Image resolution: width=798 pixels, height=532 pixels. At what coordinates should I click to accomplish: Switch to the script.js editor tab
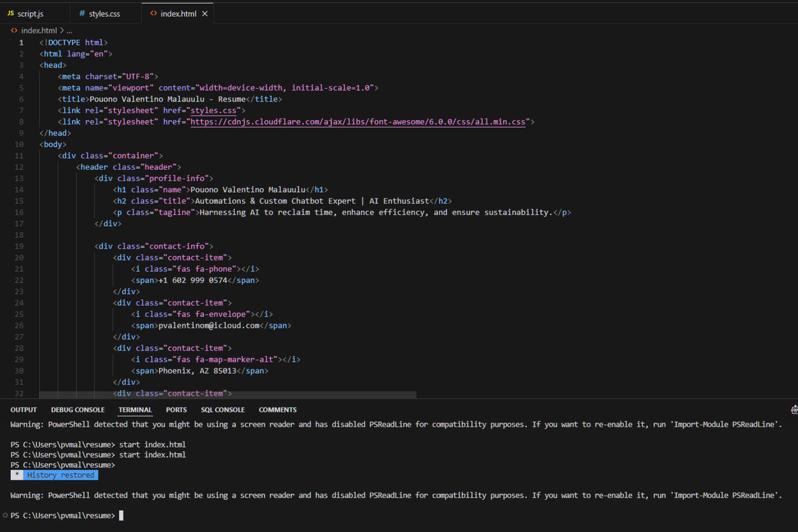click(x=25, y=13)
